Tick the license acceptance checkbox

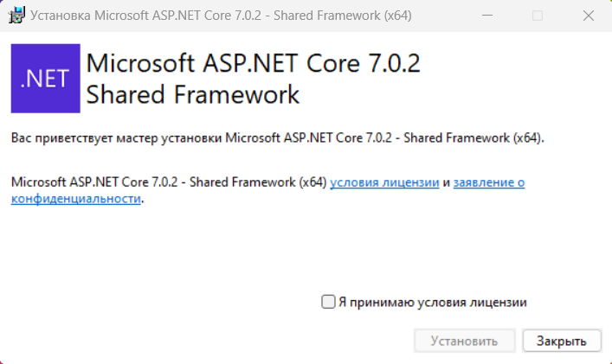[328, 302]
